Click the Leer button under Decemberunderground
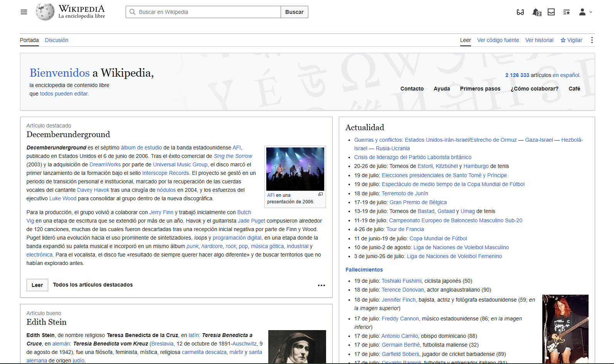The width and height of the screenshot is (614, 364). pyautogui.click(x=37, y=285)
